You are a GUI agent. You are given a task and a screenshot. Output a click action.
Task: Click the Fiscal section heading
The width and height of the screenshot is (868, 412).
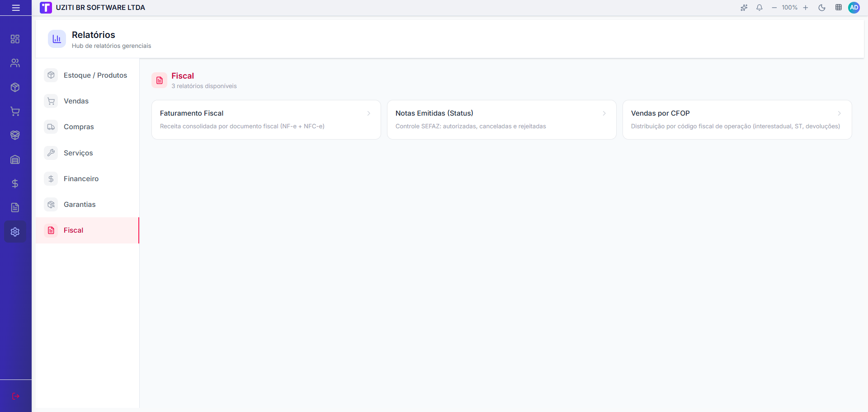tap(183, 76)
